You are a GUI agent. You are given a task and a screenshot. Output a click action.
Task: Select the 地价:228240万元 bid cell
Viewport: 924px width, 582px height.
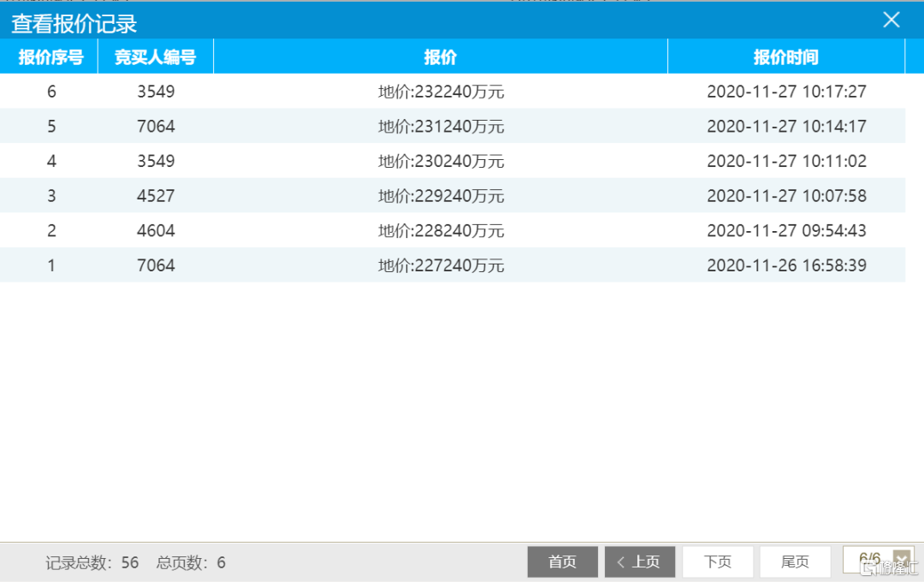point(441,231)
